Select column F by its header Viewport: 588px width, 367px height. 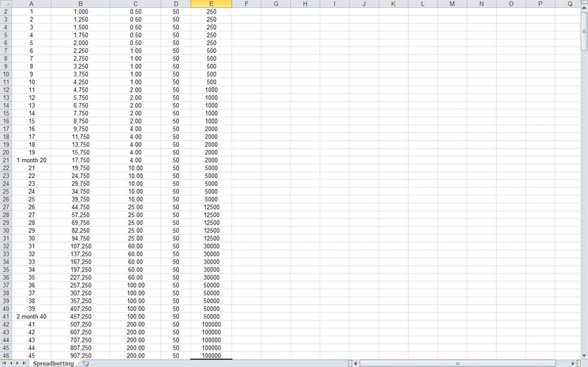(246, 4)
